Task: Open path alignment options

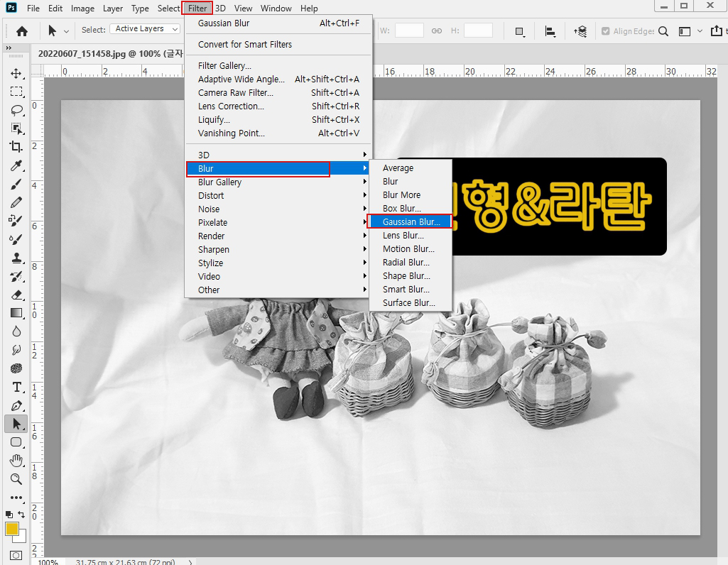Action: [550, 31]
